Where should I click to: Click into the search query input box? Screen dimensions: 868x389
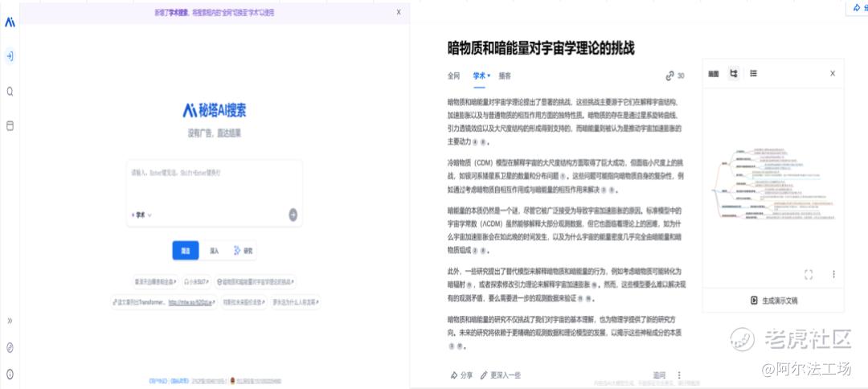click(x=215, y=182)
